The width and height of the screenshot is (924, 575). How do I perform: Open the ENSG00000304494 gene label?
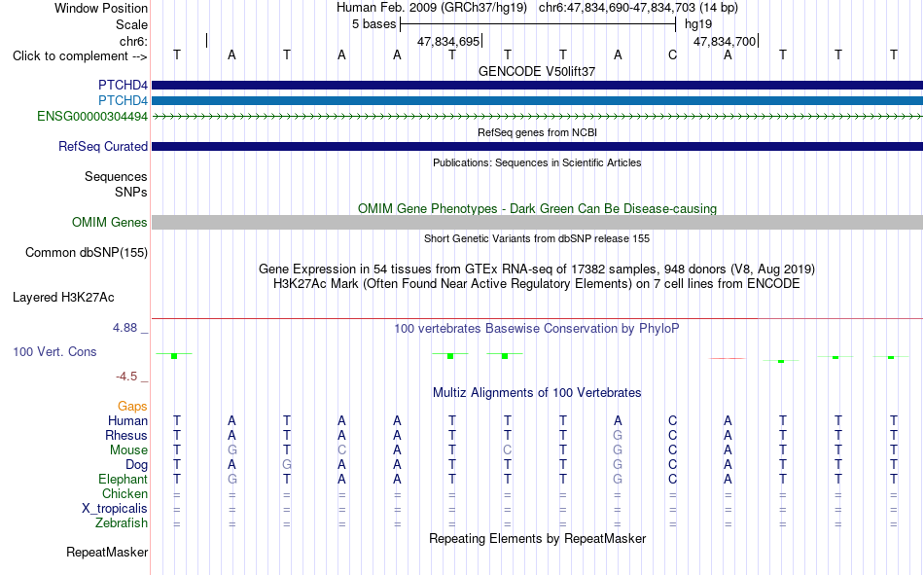click(92, 116)
